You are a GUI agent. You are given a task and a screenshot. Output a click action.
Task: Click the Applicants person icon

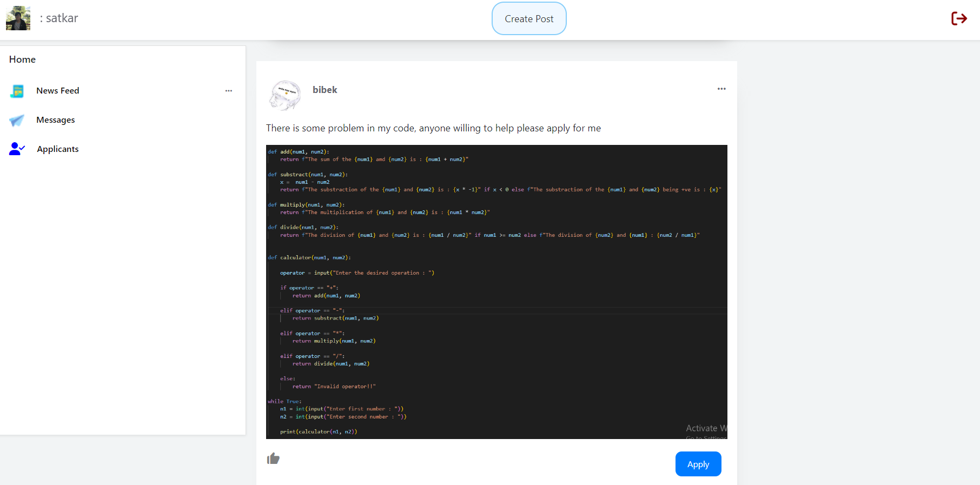point(17,149)
